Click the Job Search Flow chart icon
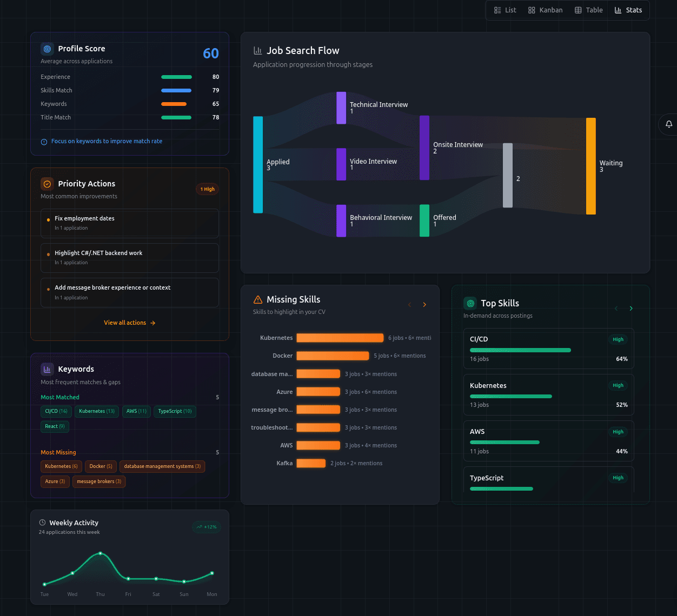This screenshot has height=616, width=677. tap(258, 50)
